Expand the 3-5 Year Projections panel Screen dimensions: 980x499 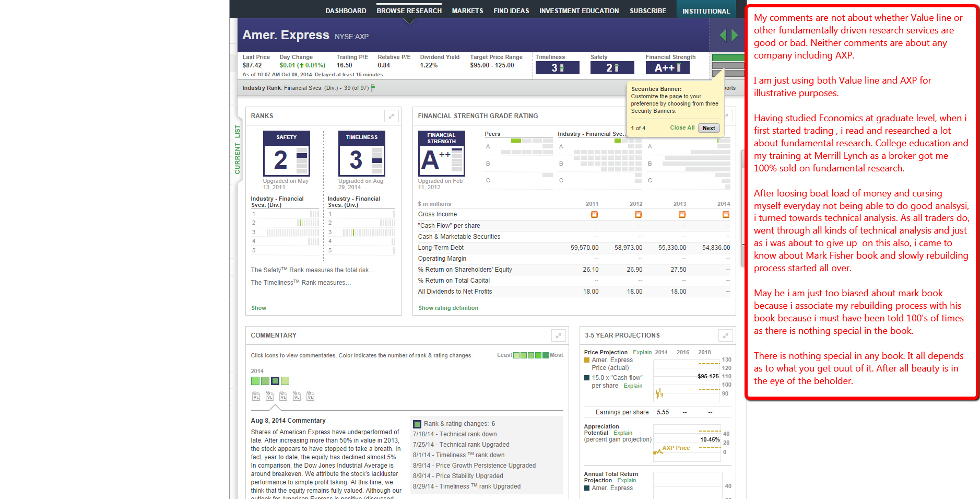[x=725, y=335]
